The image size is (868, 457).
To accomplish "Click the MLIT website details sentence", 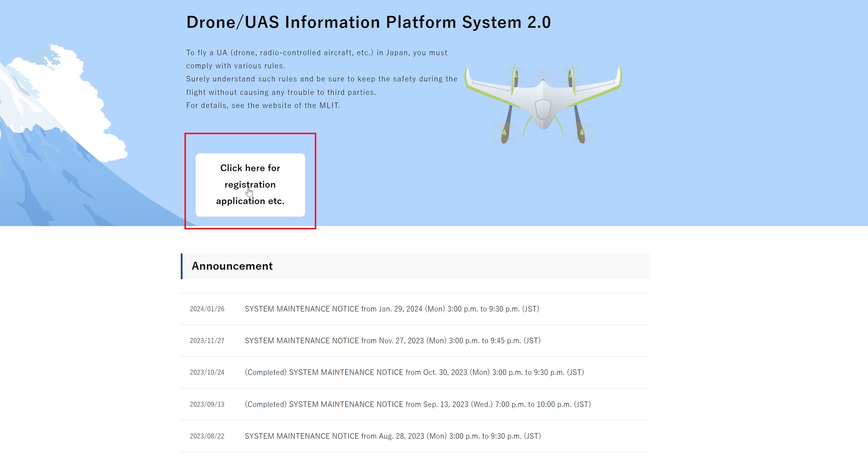I will tap(263, 106).
